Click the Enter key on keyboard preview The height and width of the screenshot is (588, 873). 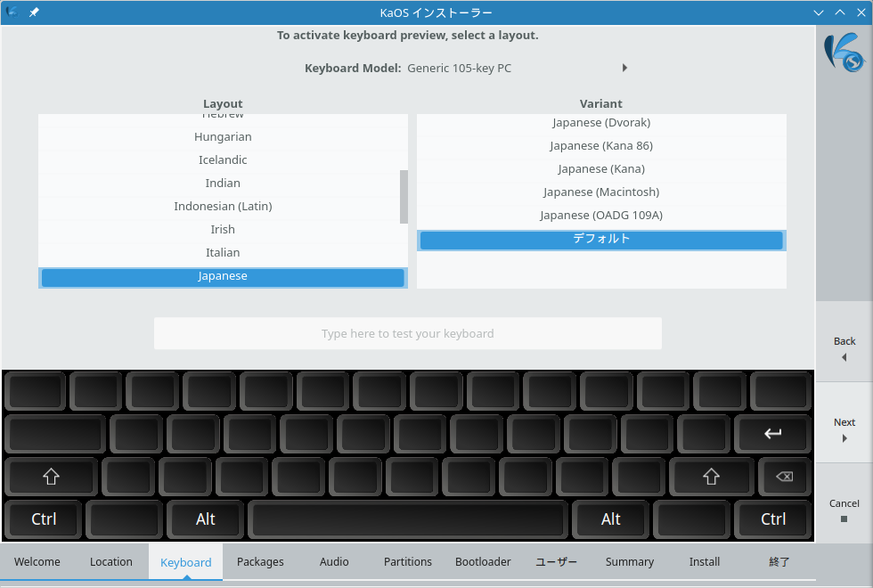click(x=772, y=434)
